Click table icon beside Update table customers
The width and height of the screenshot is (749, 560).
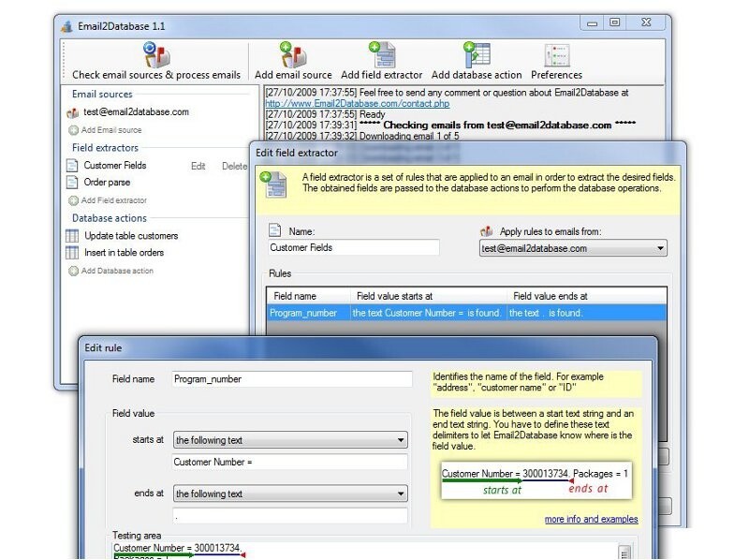(72, 236)
